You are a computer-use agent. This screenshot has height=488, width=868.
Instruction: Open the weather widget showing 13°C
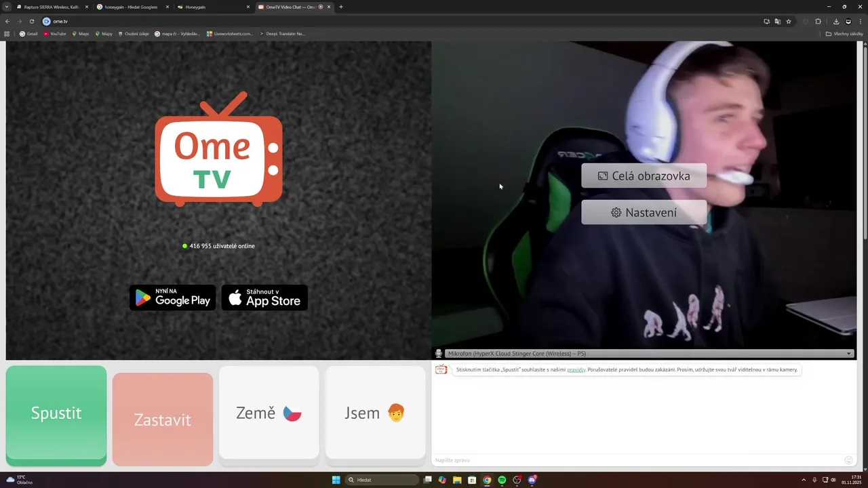pyautogui.click(x=19, y=480)
